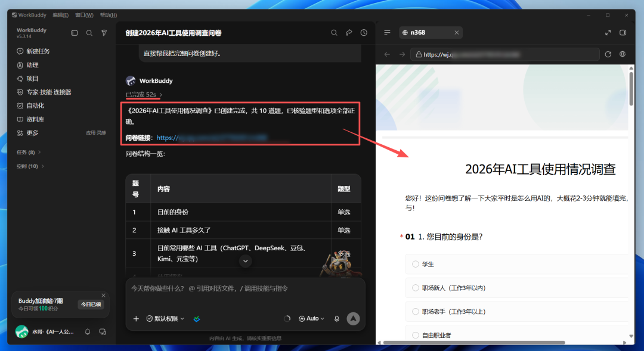Image resolution: width=644 pixels, height=351 pixels.
Task: Expand the preview panel to fullscreen
Action: click(608, 33)
